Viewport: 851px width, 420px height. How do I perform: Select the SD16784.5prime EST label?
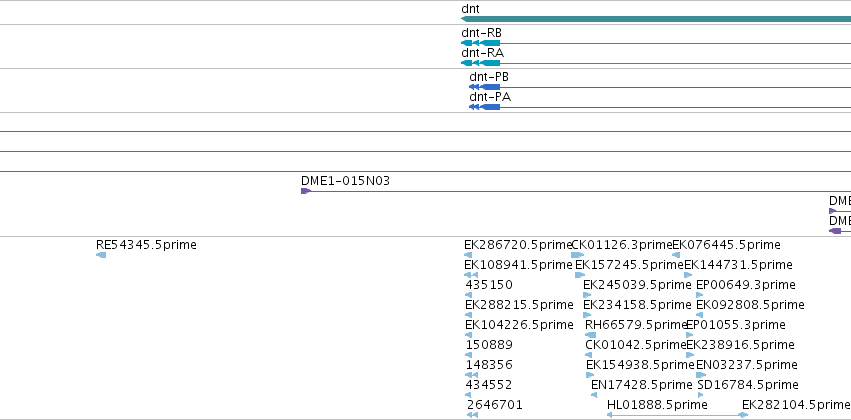[748, 385]
